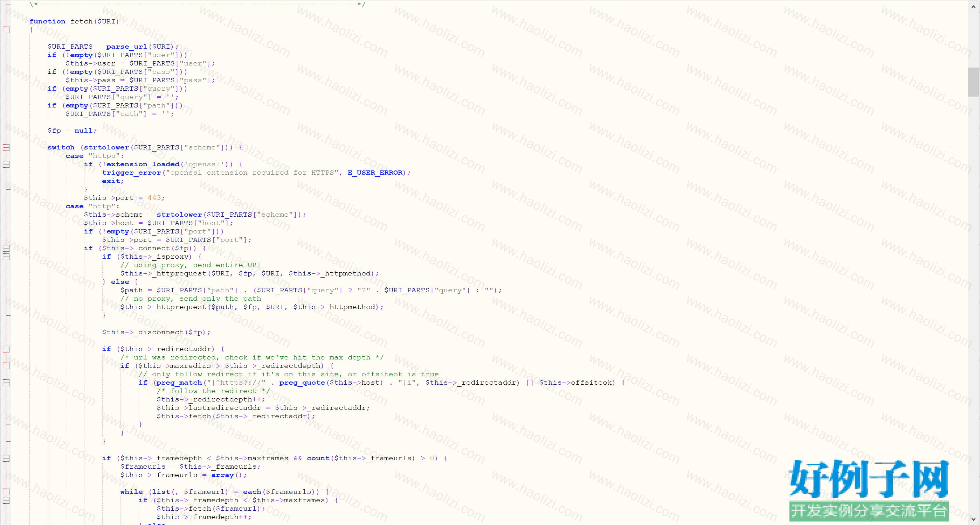This screenshot has width=980, height=525.
Task: Click the '$this->host = $URI_PARTS["host"];' line
Action: (159, 223)
